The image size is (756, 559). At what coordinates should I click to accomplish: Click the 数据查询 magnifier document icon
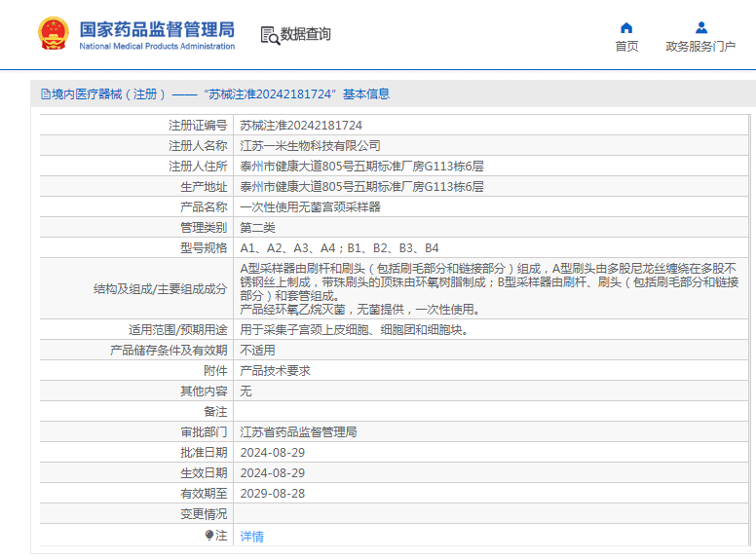(270, 35)
